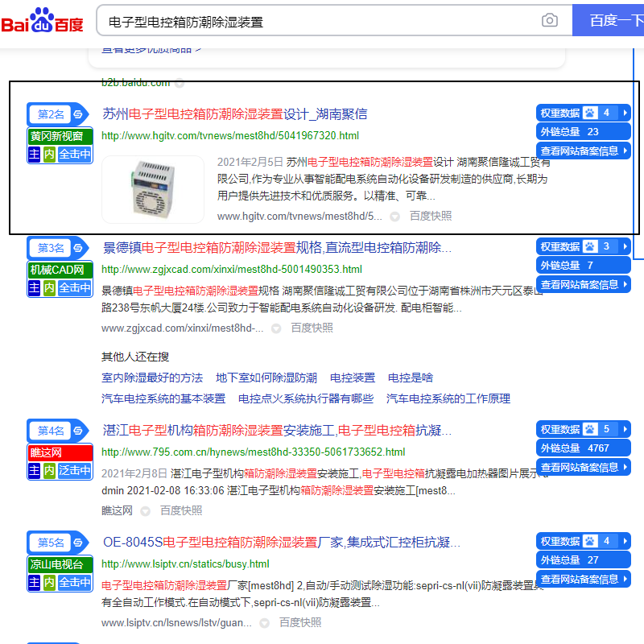This screenshot has height=644, width=644.
Task: Search related query 电控是啥
Action: [x=411, y=378]
